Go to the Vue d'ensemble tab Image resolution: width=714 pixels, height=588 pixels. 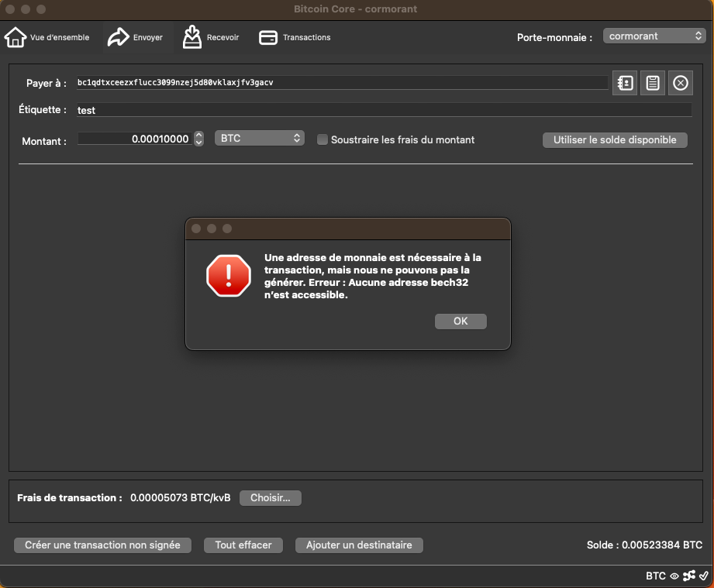click(47, 37)
